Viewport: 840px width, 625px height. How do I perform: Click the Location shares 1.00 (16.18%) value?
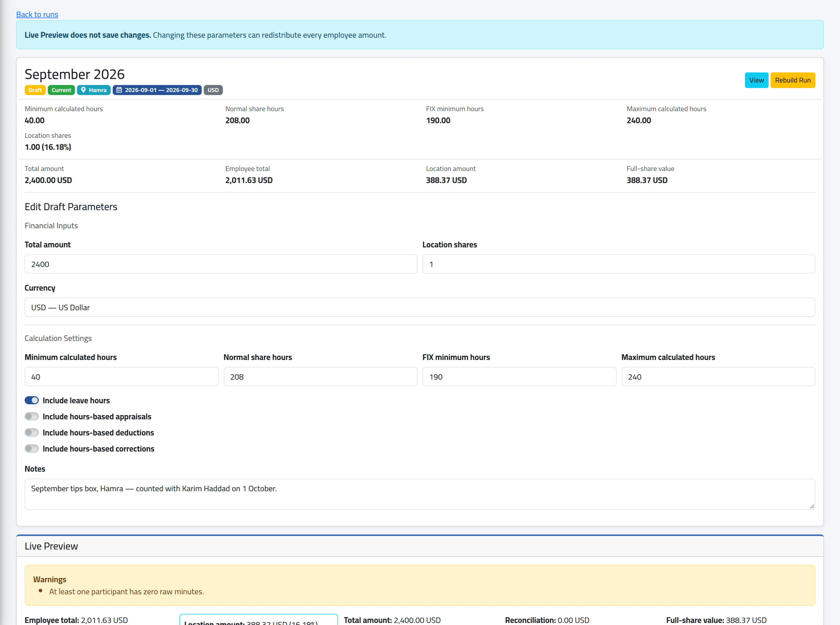pyautogui.click(x=48, y=147)
